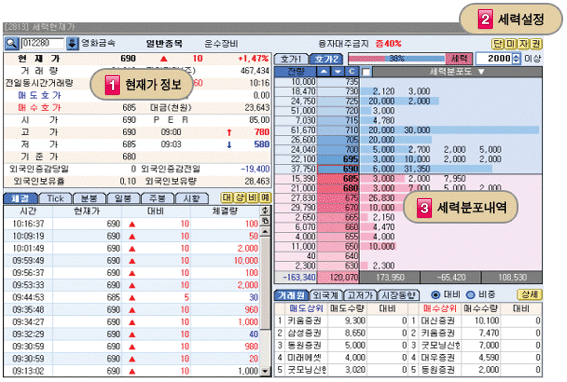Click the 690 price cell in order book
The width and height of the screenshot is (567, 382).
[x=338, y=169]
